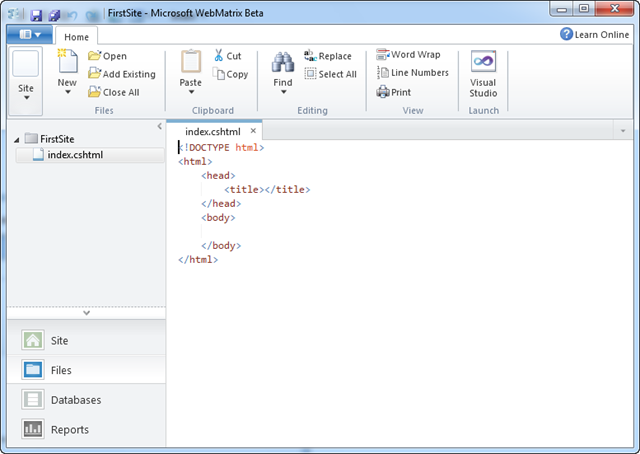Image resolution: width=640 pixels, height=454 pixels.
Task: Click the Close All files icon
Action: 94,92
